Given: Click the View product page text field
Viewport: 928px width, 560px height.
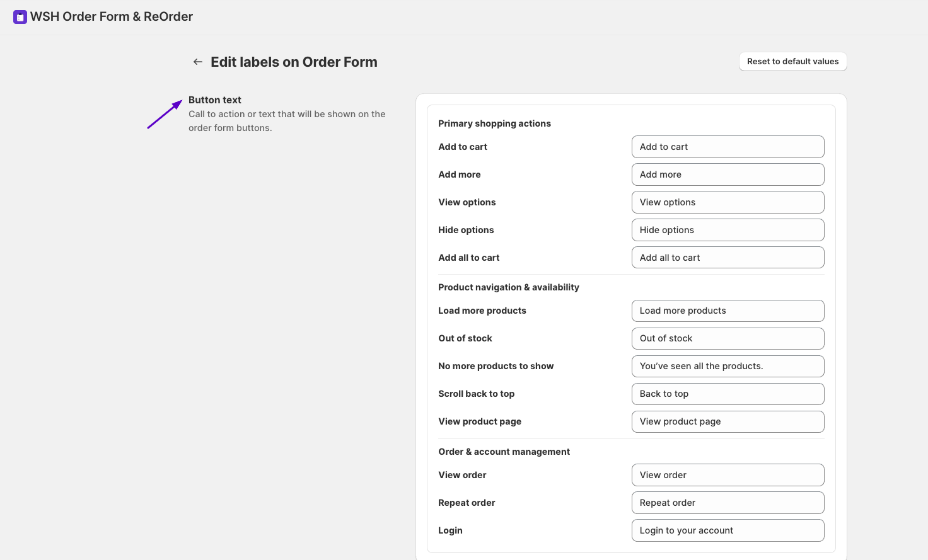Looking at the screenshot, I should [728, 421].
